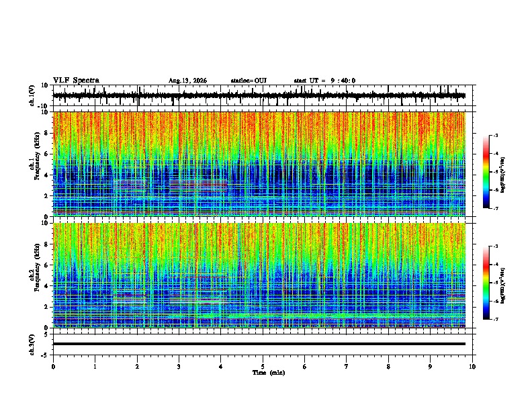Click the "2" kHz tick on ch.2 frequency axis

[x=47, y=307]
